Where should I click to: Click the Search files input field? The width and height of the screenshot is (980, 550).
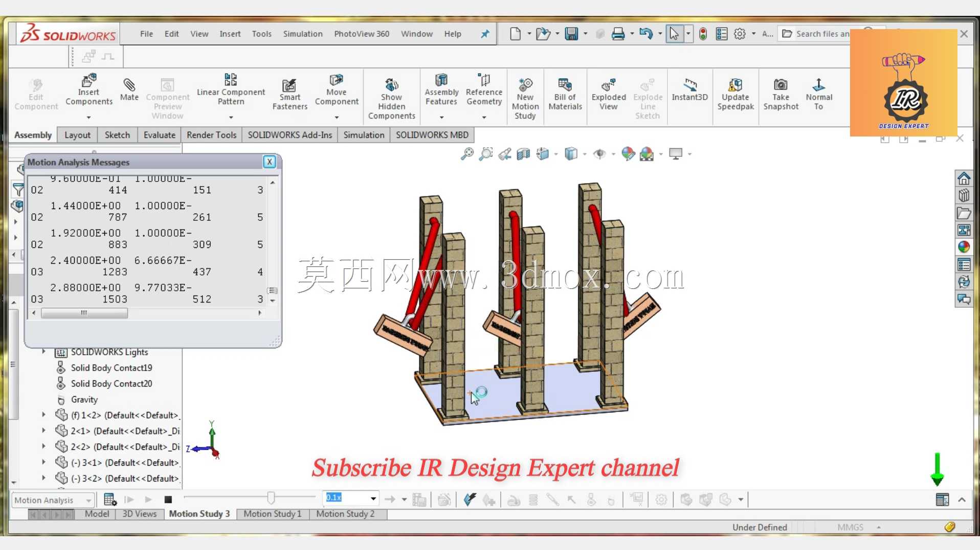(822, 34)
